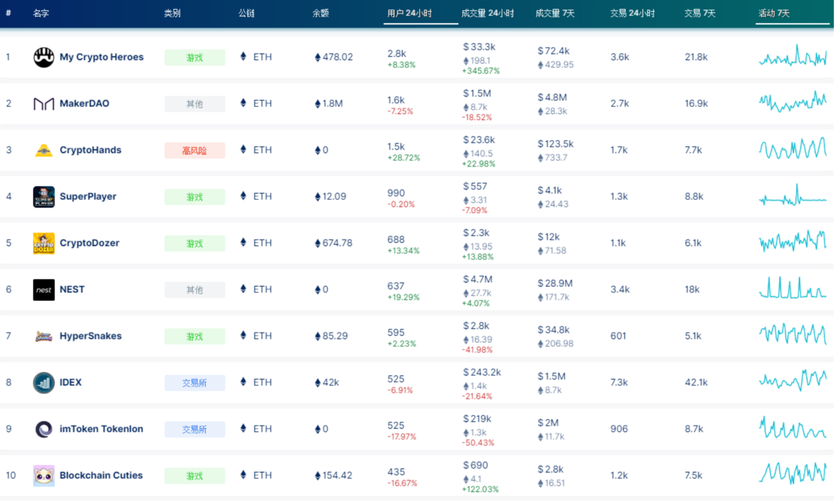The width and height of the screenshot is (836, 504).
Task: Click the 交易所 tag for imToken Tokenlon
Action: click(194, 429)
